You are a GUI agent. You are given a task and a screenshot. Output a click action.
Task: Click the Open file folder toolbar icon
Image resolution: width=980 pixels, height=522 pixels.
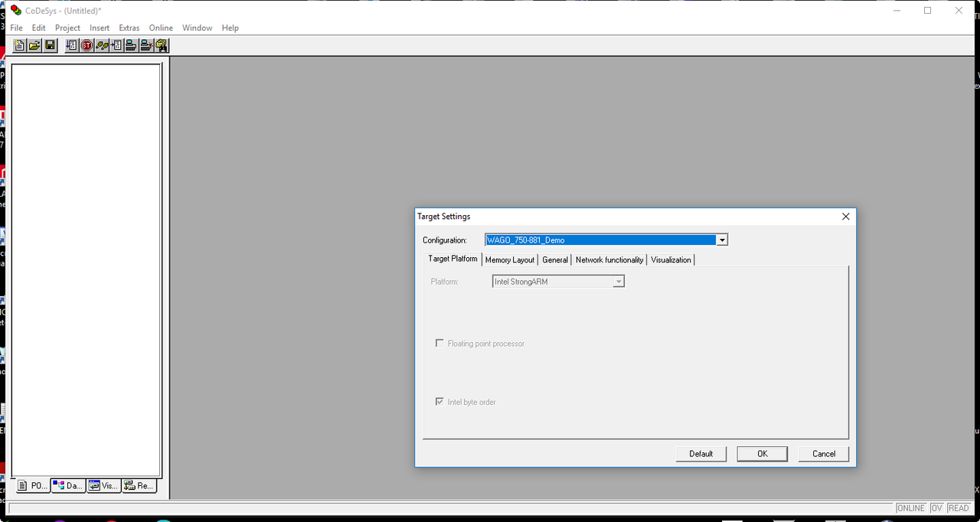pos(34,46)
